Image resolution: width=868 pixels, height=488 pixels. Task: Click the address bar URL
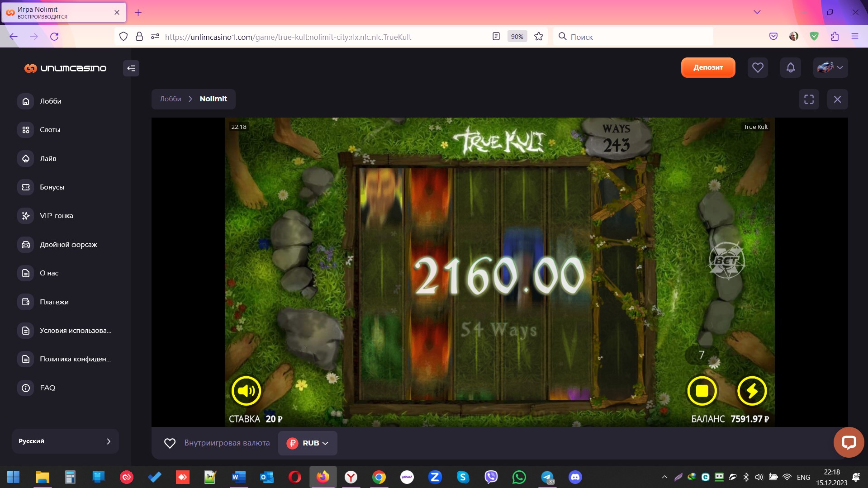coord(288,37)
